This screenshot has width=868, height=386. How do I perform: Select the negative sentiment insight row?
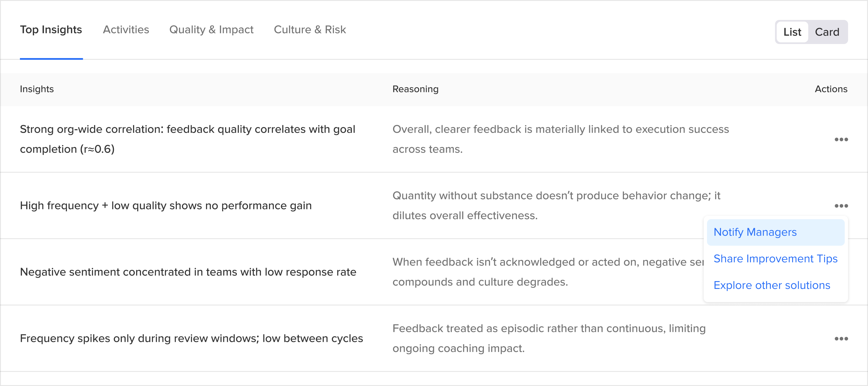(x=188, y=272)
